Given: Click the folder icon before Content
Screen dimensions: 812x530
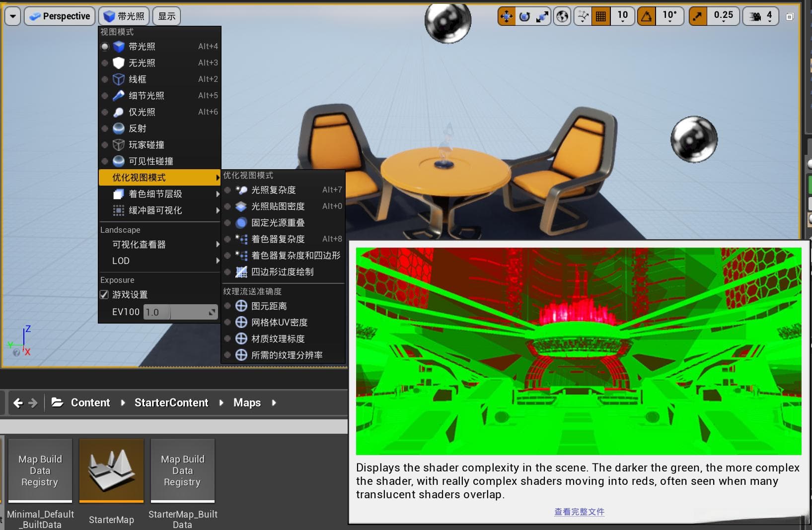Looking at the screenshot, I should click(58, 402).
